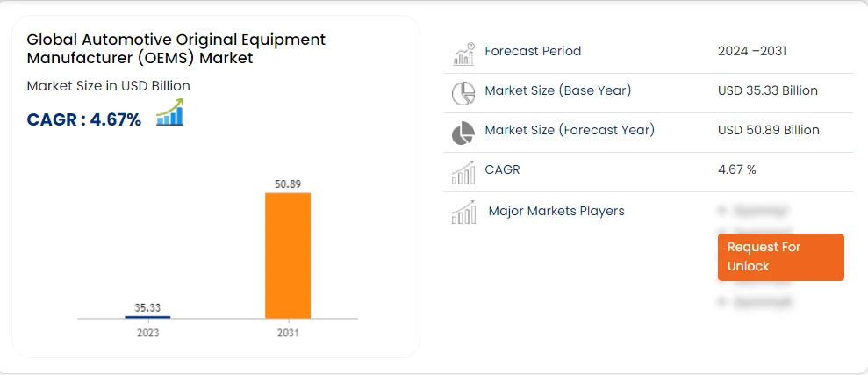Select the orange 2031 bar
Image resolution: width=868 pixels, height=375 pixels.
(x=288, y=256)
